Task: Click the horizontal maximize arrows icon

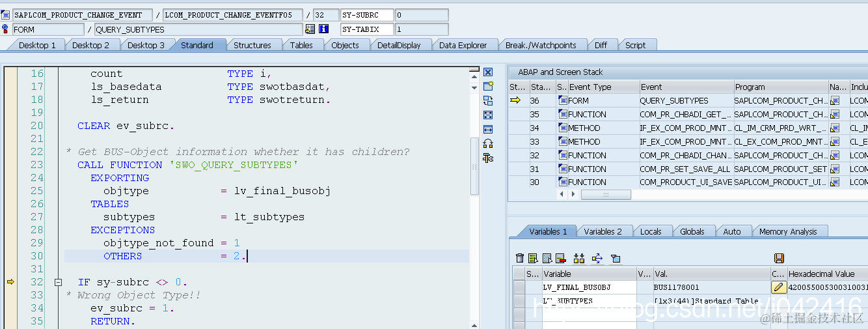Action: tap(488, 129)
